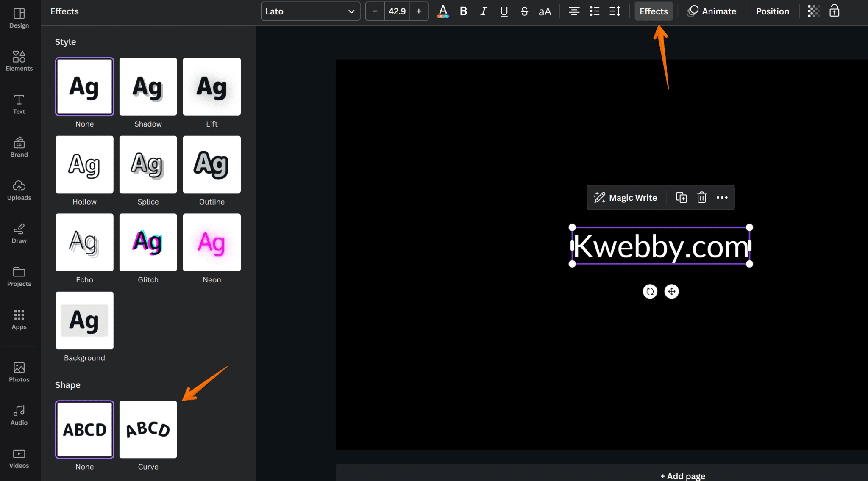This screenshot has height=481, width=868.
Task: Open the Uploads panel
Action: click(x=19, y=191)
